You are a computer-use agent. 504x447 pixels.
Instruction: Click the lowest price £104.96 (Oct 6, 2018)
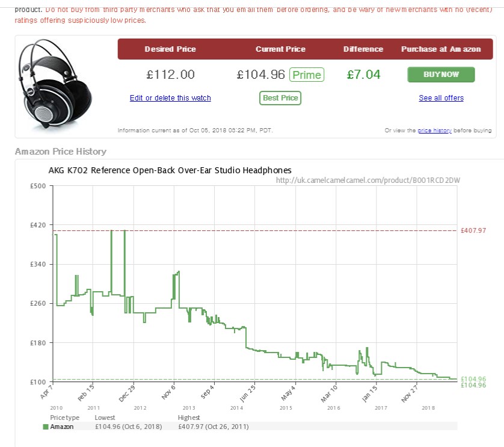pos(128,427)
